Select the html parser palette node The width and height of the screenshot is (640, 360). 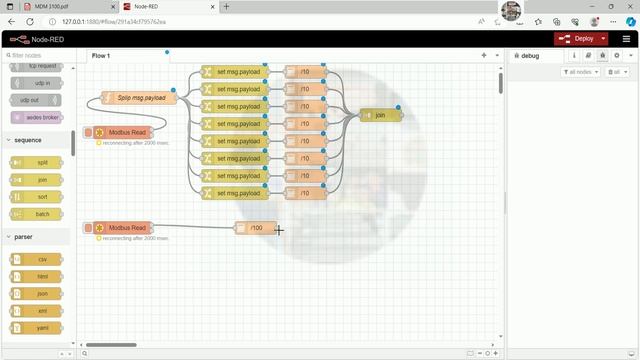[36, 277]
